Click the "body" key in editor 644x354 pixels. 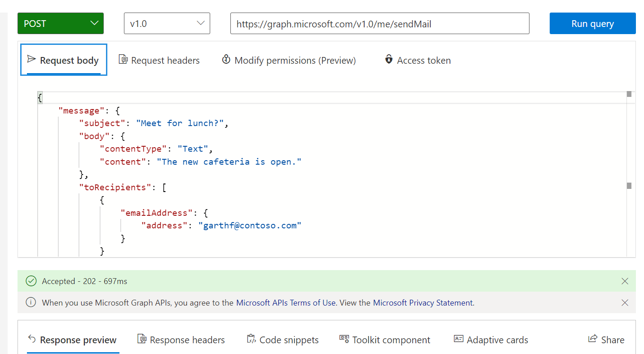[94, 136]
